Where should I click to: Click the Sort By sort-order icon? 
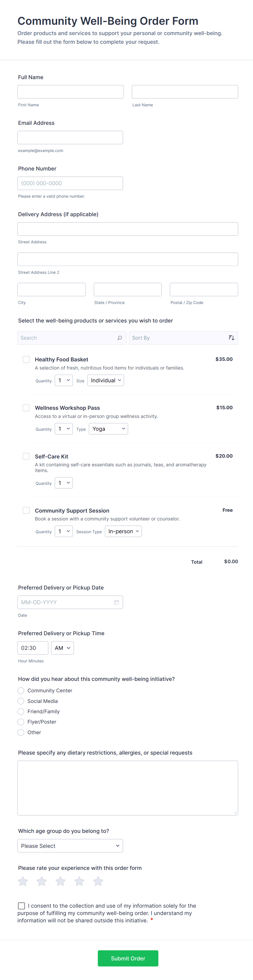[231, 338]
